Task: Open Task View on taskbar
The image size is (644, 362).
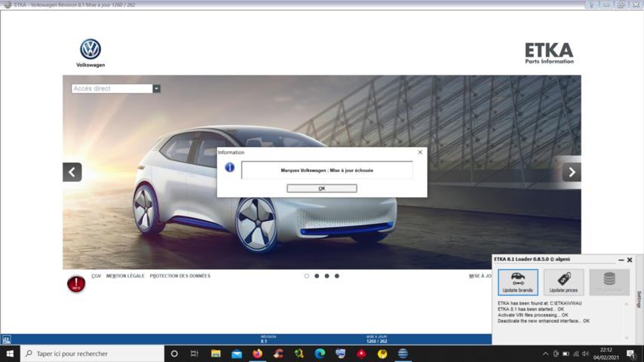Action: click(195, 354)
